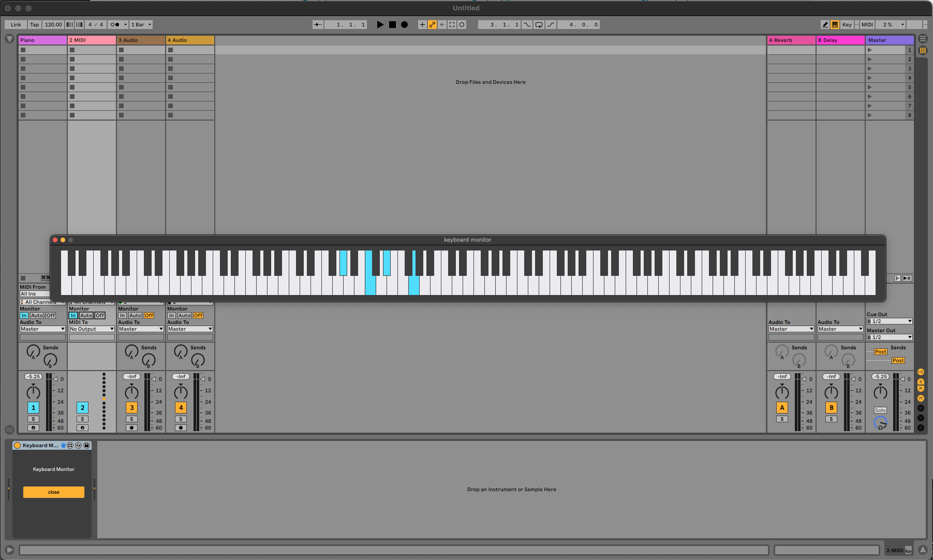Click the save preset icon on Keyboard Monitor
This screenshot has width=933, height=560.
tap(87, 445)
